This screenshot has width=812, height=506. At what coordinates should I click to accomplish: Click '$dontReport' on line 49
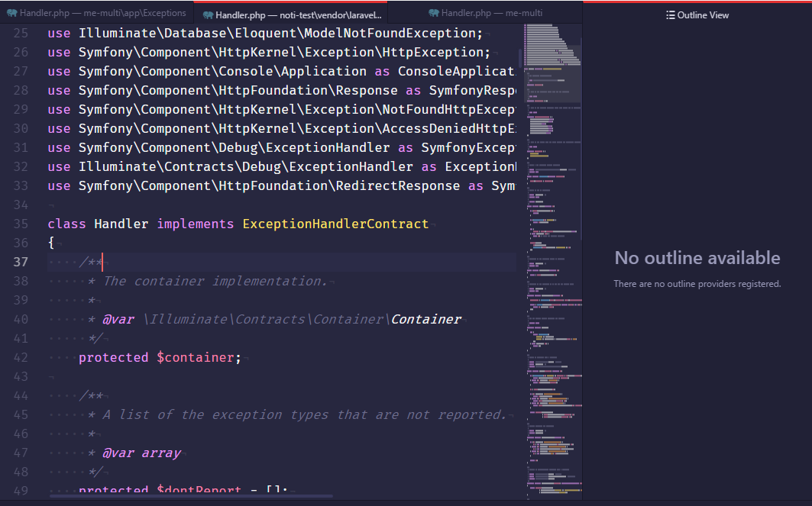[x=199, y=489]
